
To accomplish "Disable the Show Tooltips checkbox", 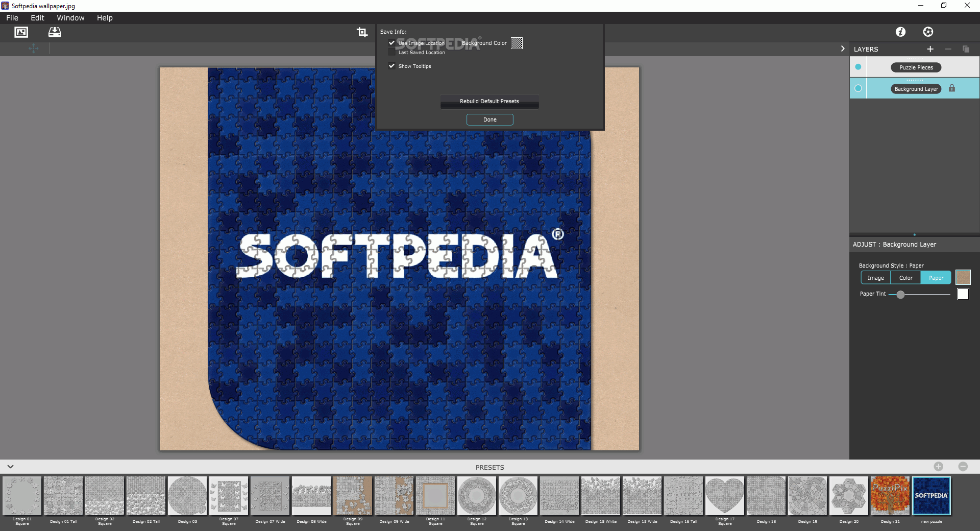I will (391, 66).
